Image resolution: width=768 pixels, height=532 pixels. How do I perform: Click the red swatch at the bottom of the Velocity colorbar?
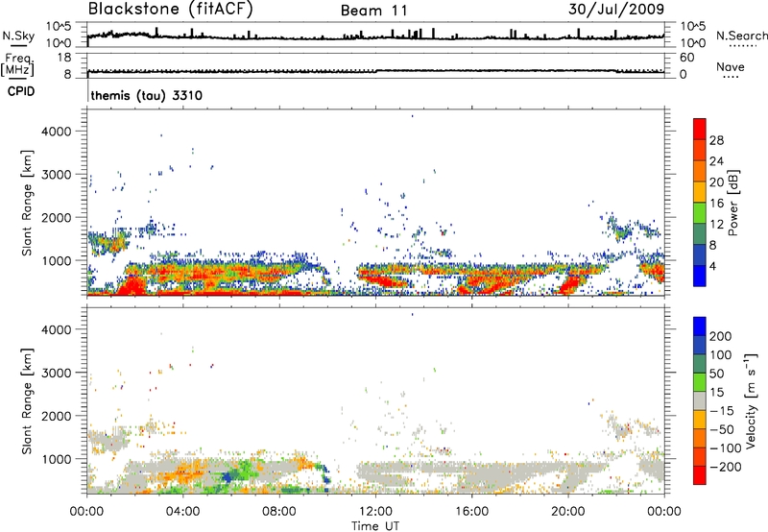click(700, 475)
